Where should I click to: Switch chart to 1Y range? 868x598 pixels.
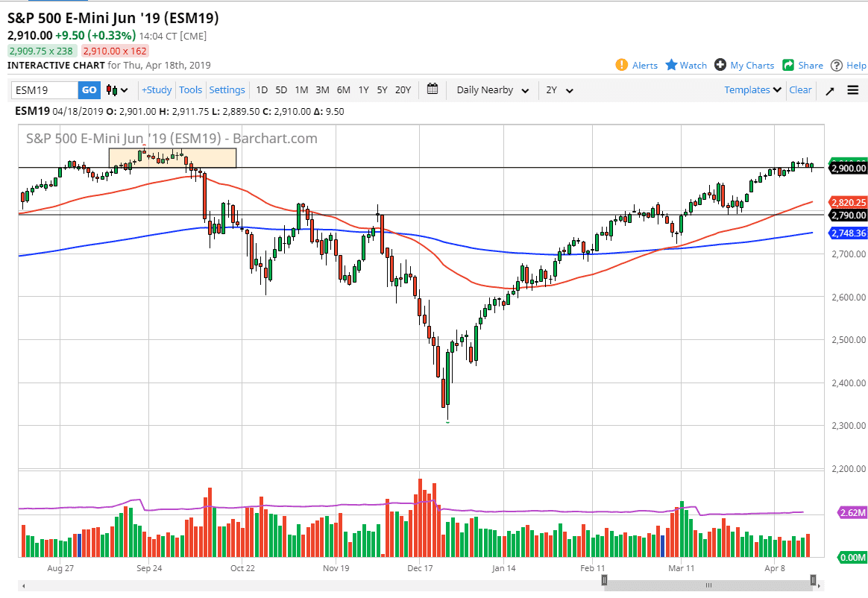363,89
